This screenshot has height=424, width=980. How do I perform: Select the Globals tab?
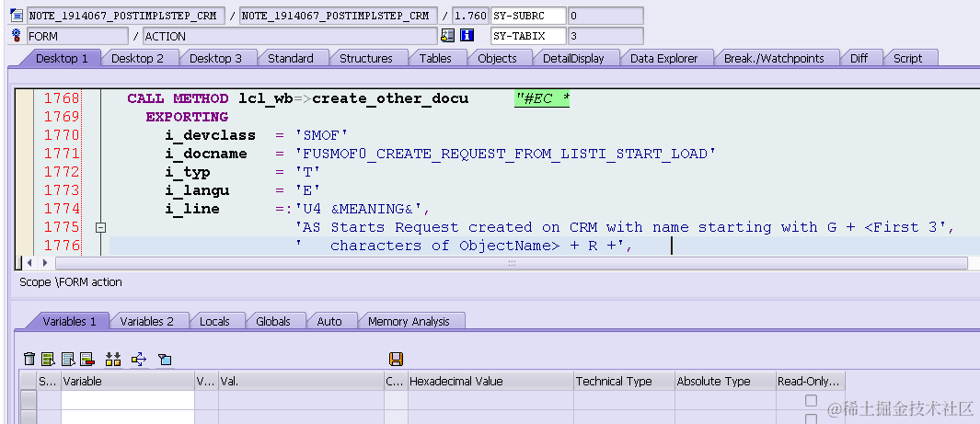coord(273,321)
